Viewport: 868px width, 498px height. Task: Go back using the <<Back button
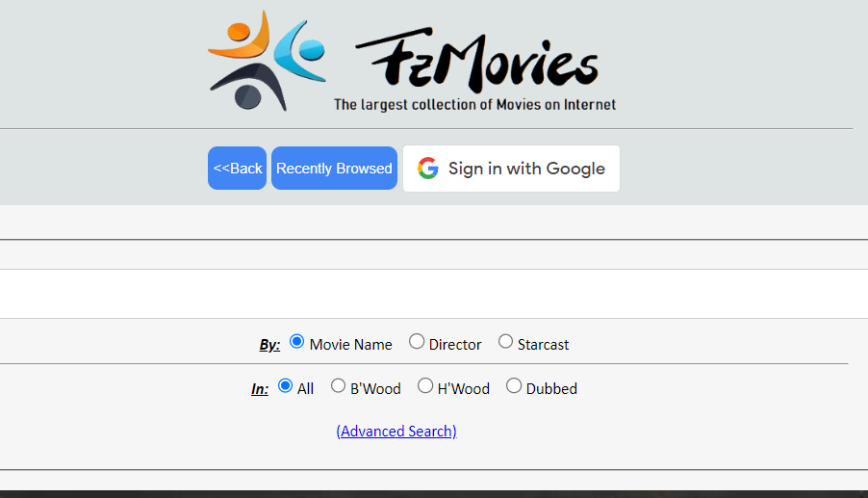[238, 169]
